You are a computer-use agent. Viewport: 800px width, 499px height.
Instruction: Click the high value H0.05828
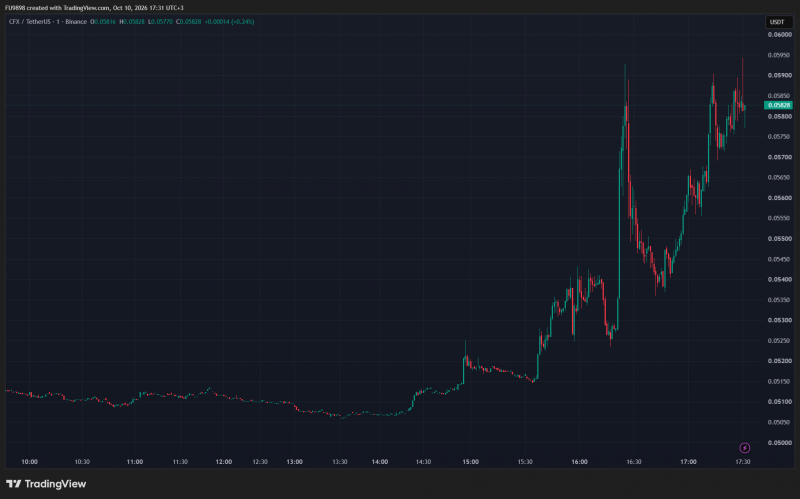coord(132,22)
